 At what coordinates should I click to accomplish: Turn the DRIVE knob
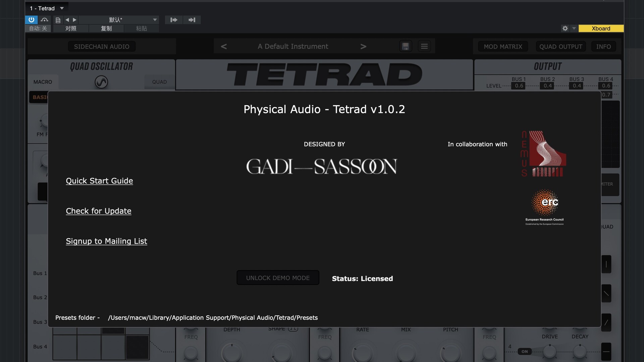(x=549, y=351)
